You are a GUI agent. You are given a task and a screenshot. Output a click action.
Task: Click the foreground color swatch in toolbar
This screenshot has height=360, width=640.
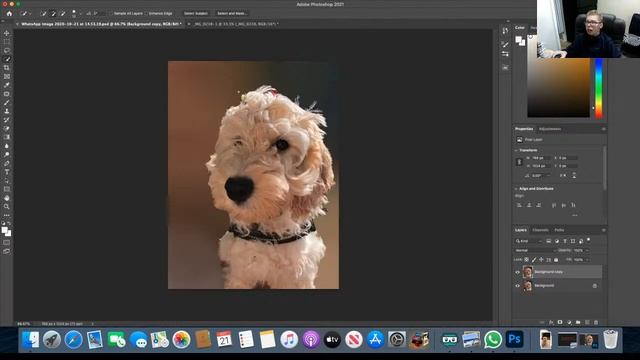coord(4,230)
